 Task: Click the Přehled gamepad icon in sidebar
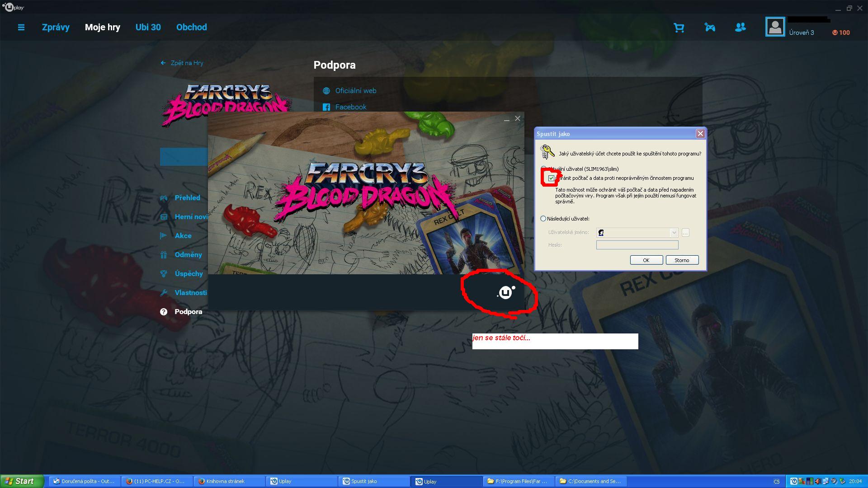[164, 198]
